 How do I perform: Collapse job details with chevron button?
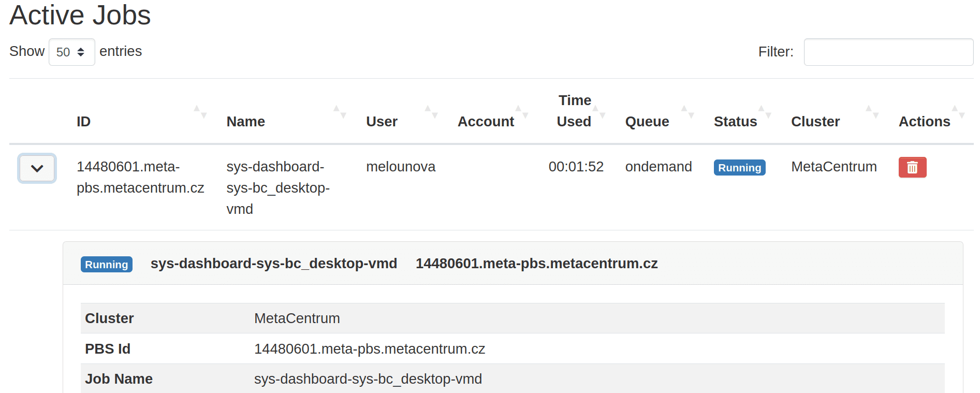[x=37, y=168]
